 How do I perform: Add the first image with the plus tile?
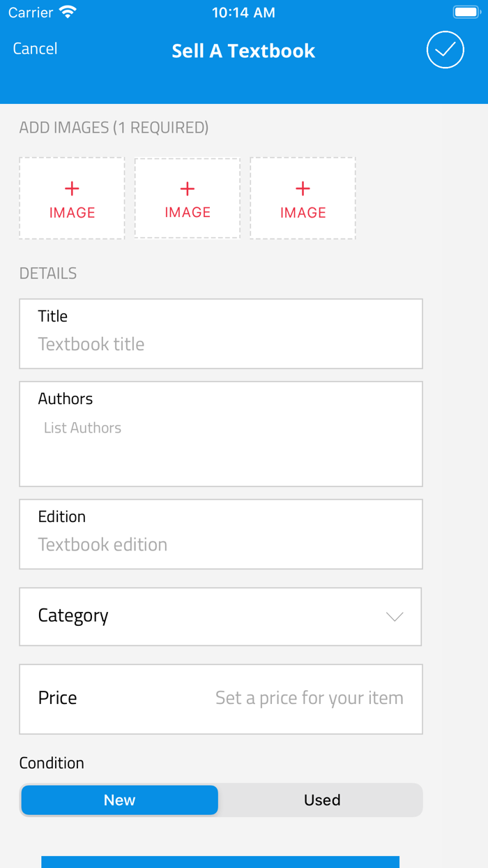point(72,199)
